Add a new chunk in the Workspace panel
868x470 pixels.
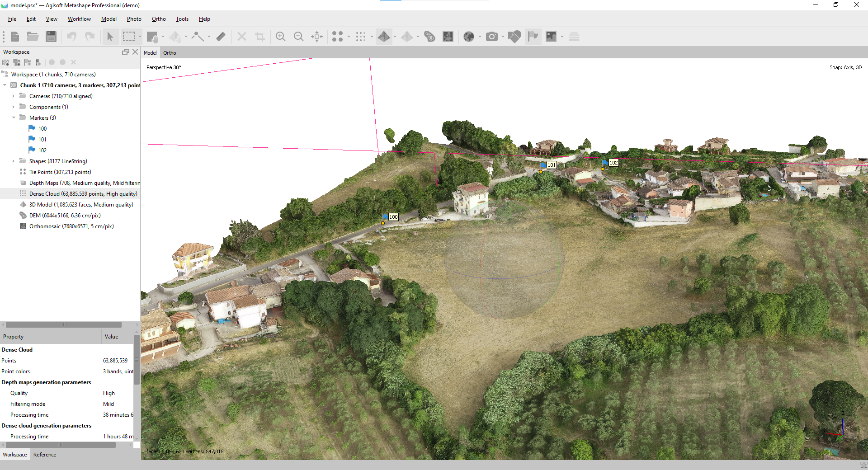(5, 62)
